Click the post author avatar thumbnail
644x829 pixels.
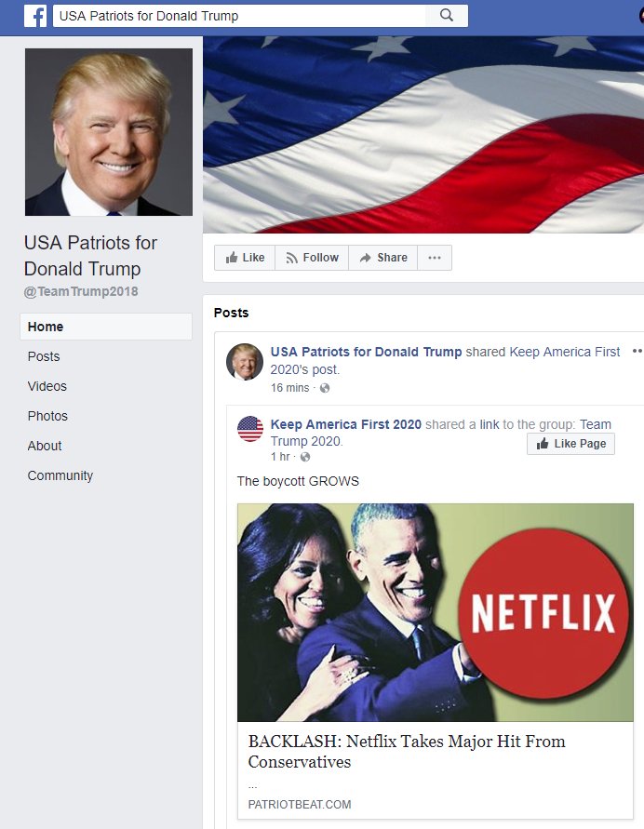(245, 362)
